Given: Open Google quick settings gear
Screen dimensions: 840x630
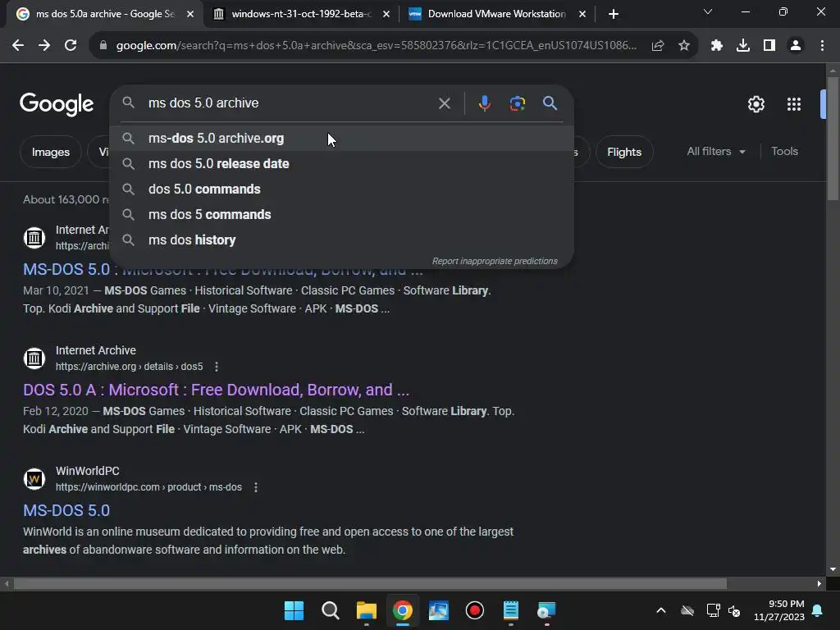Looking at the screenshot, I should [756, 104].
